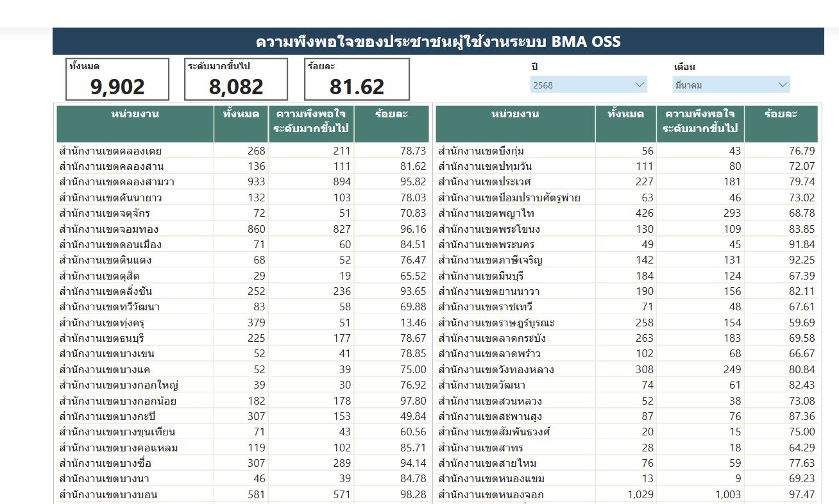839x504 pixels.
Task: Select row สำนักงานเขตพญาไท
Action: pyautogui.click(x=627, y=213)
